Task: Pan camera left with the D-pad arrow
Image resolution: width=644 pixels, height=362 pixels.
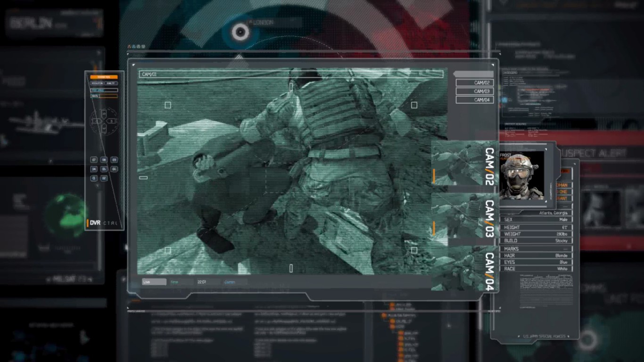Action: 97,121
